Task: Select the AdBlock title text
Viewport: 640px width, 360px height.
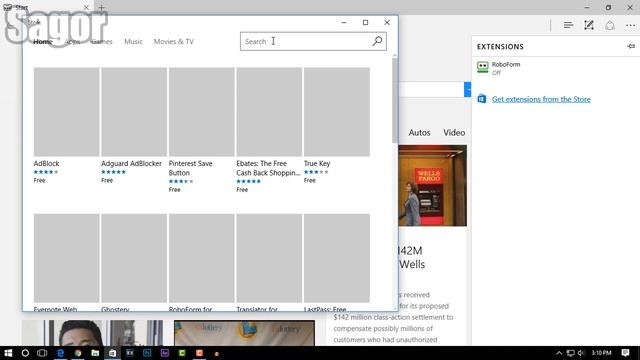Action: (x=47, y=163)
